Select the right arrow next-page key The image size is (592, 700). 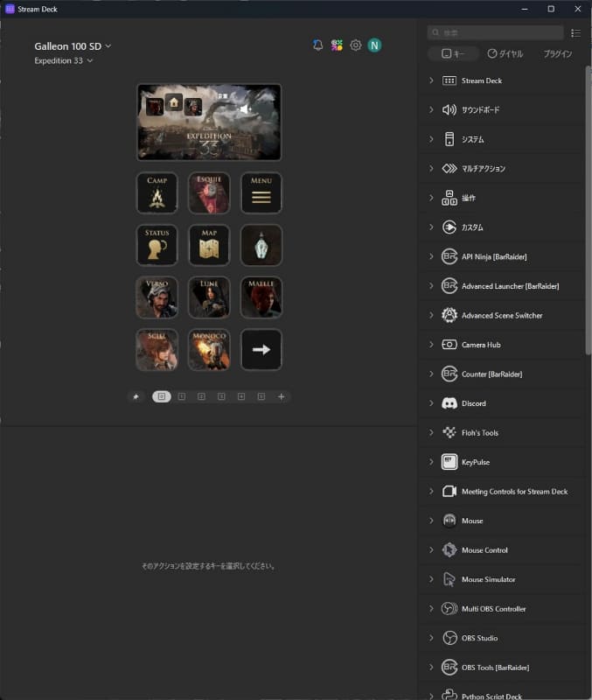[x=261, y=349]
